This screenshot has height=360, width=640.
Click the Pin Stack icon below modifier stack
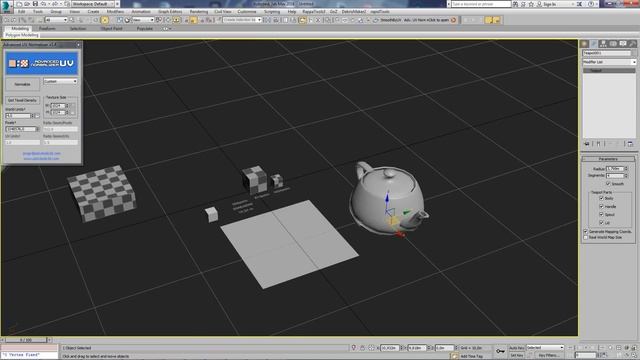pyautogui.click(x=587, y=144)
